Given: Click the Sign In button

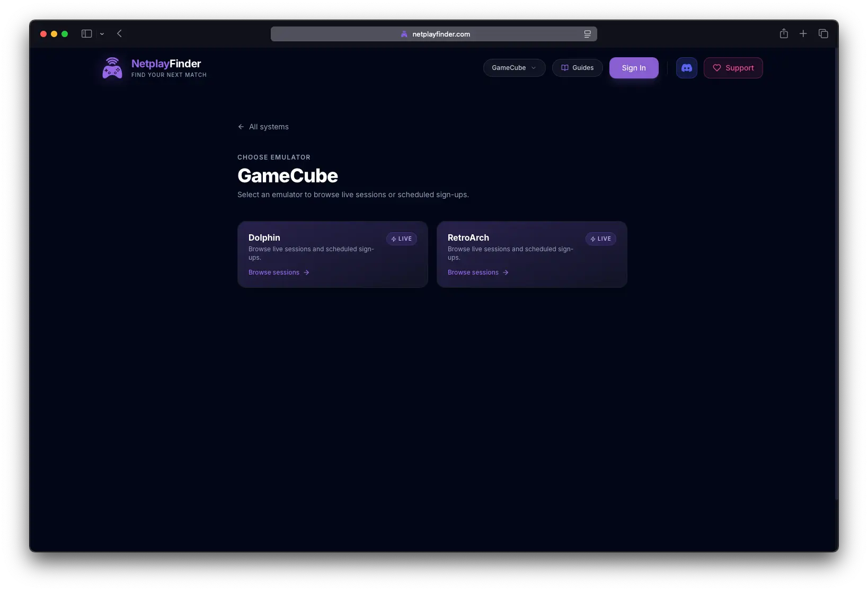Looking at the screenshot, I should tap(634, 68).
